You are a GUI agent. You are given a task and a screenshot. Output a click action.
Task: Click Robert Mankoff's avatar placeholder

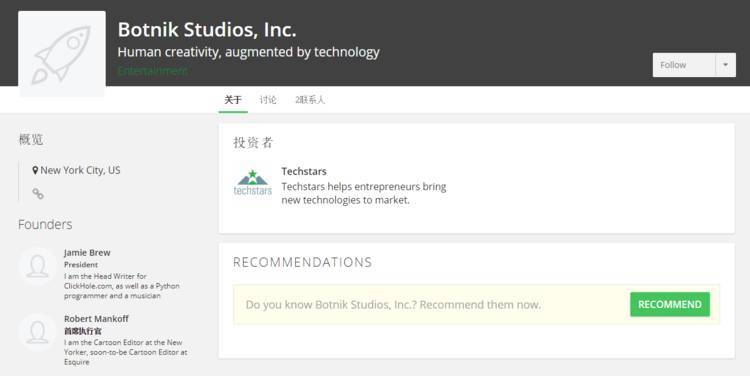(x=38, y=332)
